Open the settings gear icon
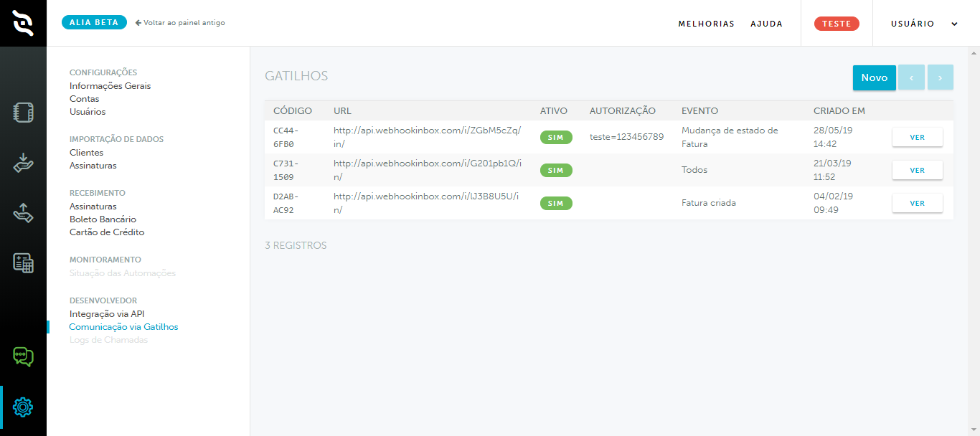The width and height of the screenshot is (980, 436). click(23, 407)
